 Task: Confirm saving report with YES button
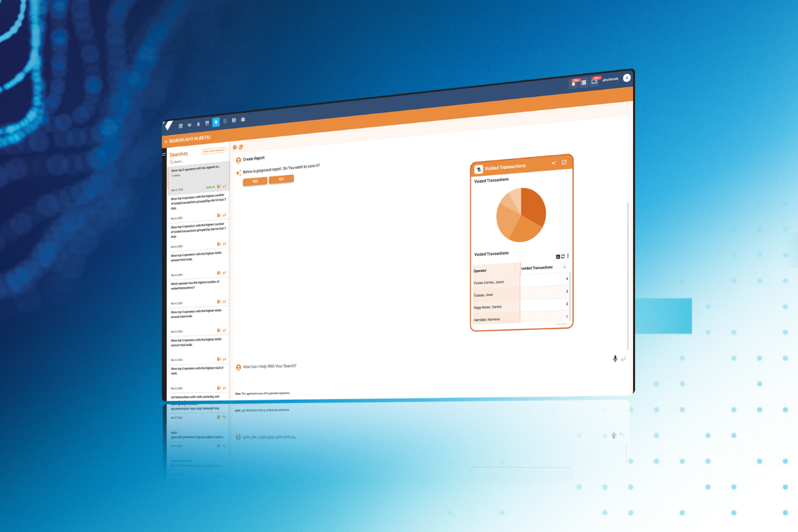pyautogui.click(x=255, y=181)
